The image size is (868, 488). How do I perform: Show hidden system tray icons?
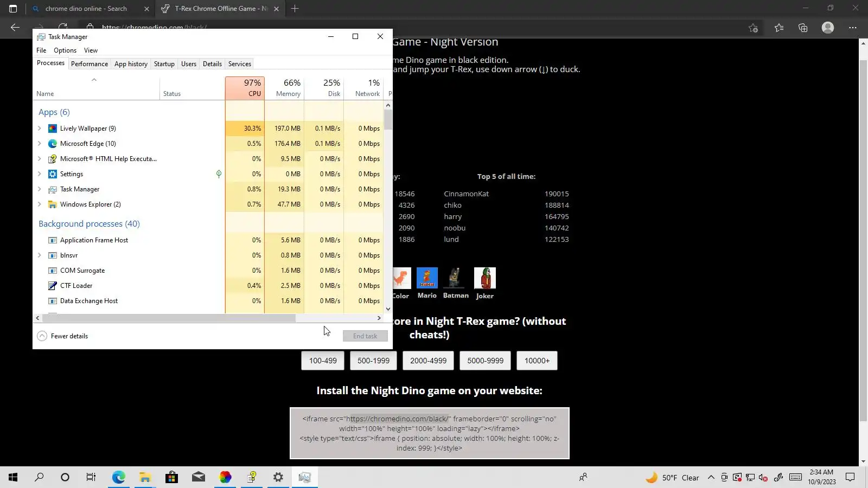pyautogui.click(x=711, y=478)
